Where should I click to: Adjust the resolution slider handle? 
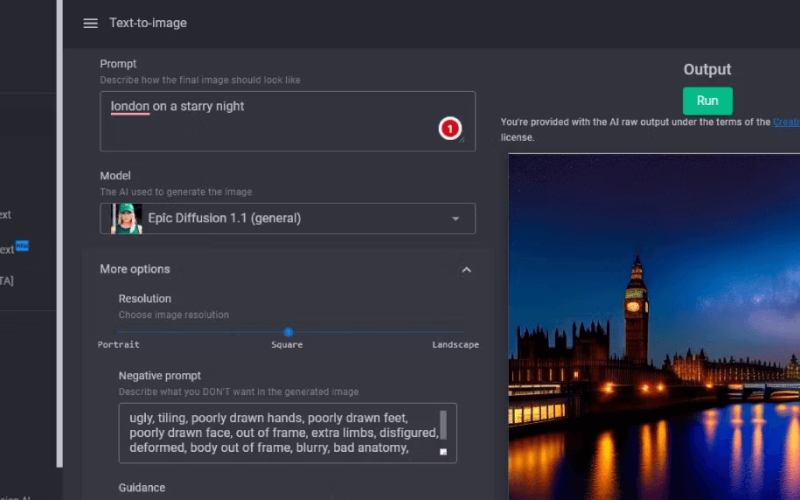[x=288, y=332]
